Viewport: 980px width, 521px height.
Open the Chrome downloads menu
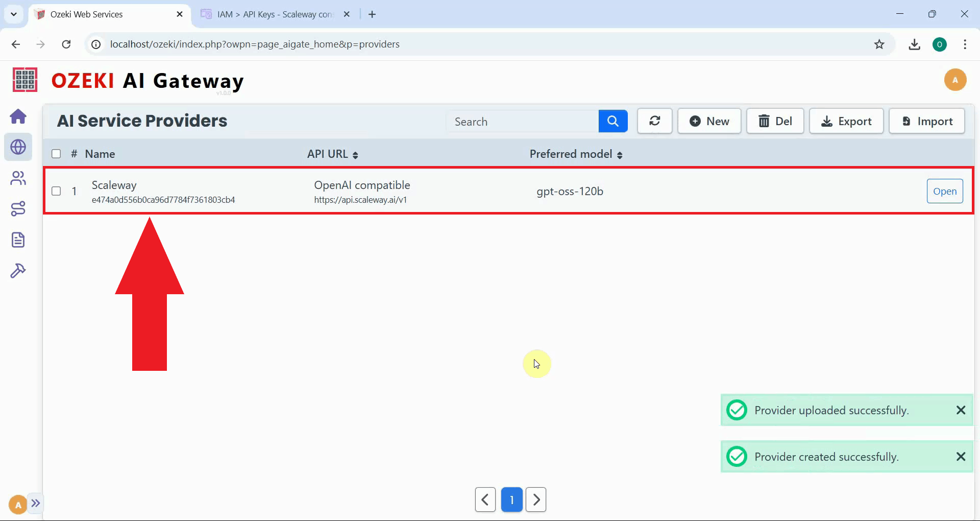tap(915, 44)
